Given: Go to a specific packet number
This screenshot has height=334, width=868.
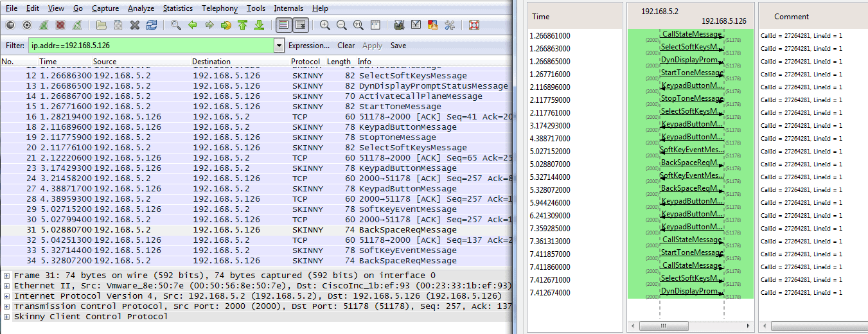Looking at the screenshot, I should tap(226, 25).
